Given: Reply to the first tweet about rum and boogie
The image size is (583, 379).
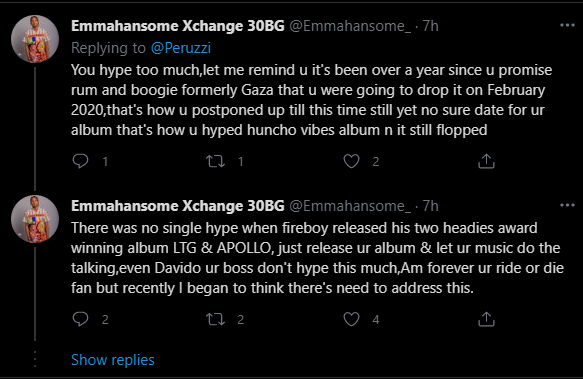Looking at the screenshot, I should pyautogui.click(x=80, y=161).
